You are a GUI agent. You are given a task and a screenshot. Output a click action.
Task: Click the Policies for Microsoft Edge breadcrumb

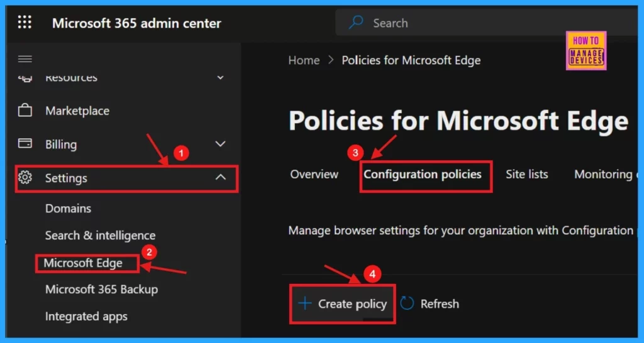411,60
